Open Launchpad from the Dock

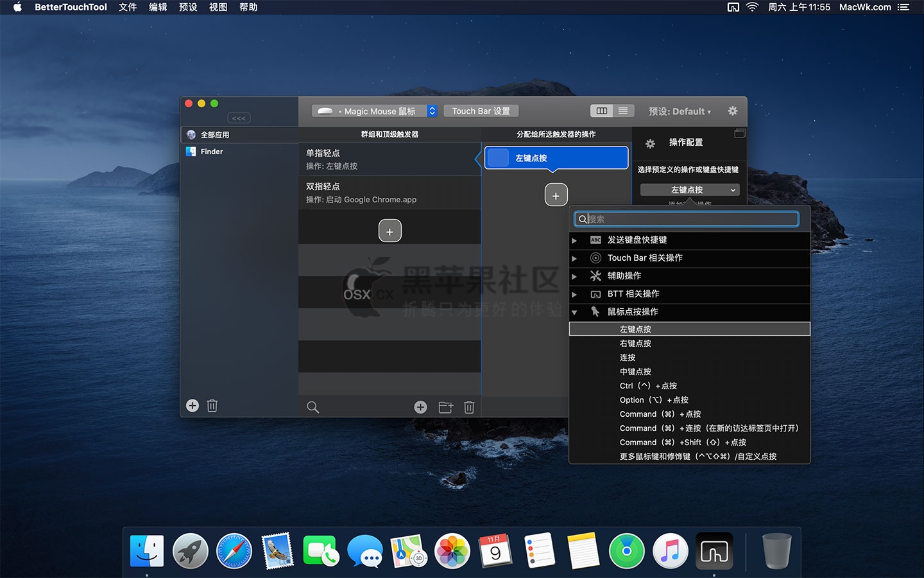tap(191, 551)
